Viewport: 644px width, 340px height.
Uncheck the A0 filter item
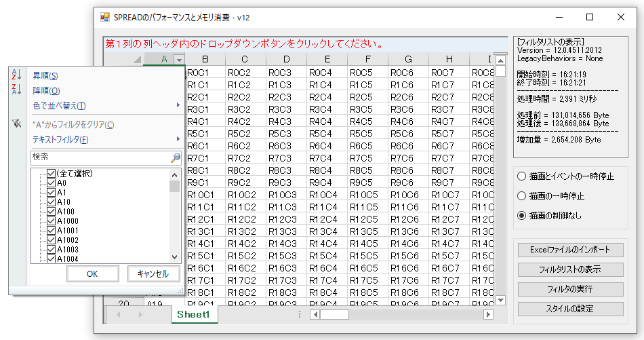[51, 183]
